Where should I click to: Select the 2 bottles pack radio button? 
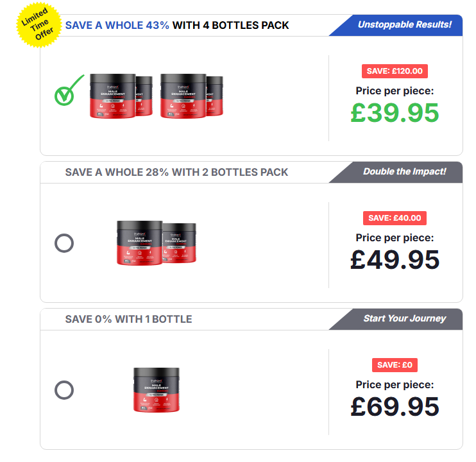pos(64,243)
